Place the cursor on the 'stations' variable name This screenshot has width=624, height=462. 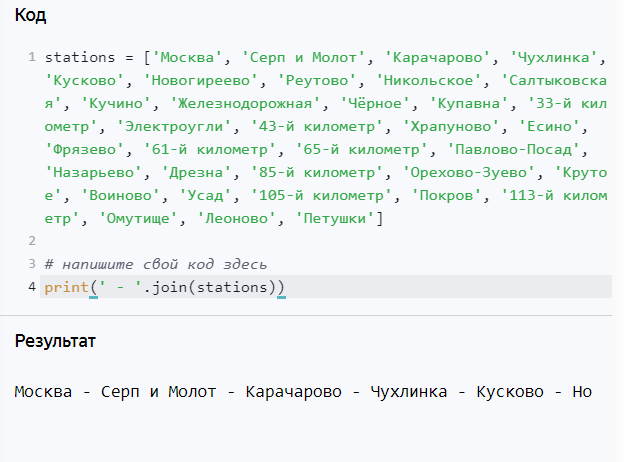(x=80, y=57)
